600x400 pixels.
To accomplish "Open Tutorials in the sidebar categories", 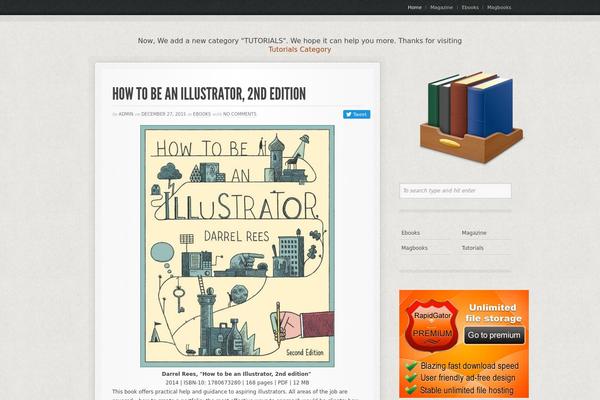I will (473, 248).
